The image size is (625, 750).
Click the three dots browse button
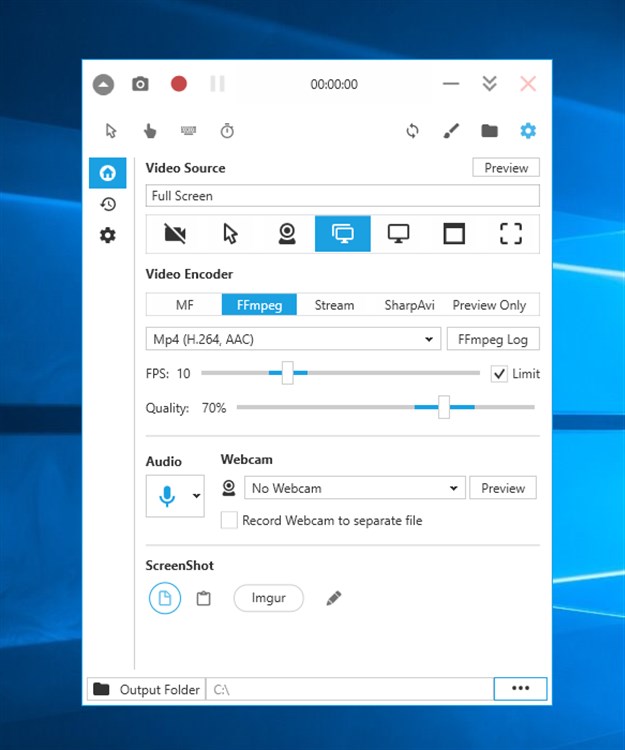point(520,689)
